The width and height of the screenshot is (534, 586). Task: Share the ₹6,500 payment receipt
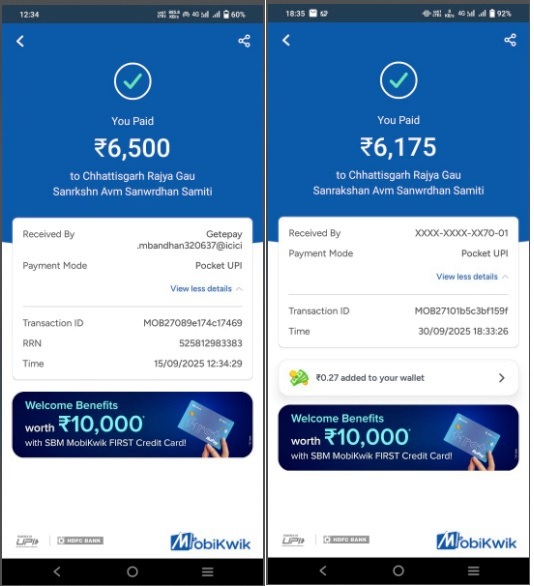[244, 41]
